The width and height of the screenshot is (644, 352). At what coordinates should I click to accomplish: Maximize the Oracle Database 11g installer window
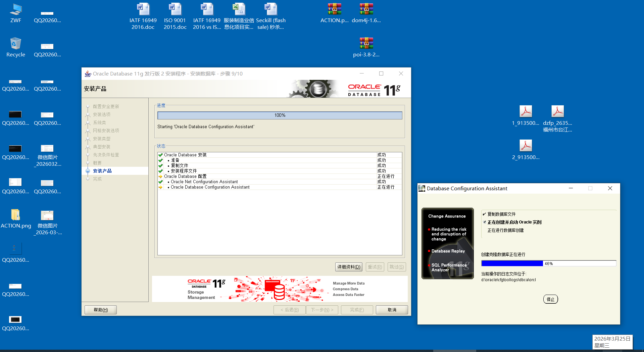(x=381, y=73)
